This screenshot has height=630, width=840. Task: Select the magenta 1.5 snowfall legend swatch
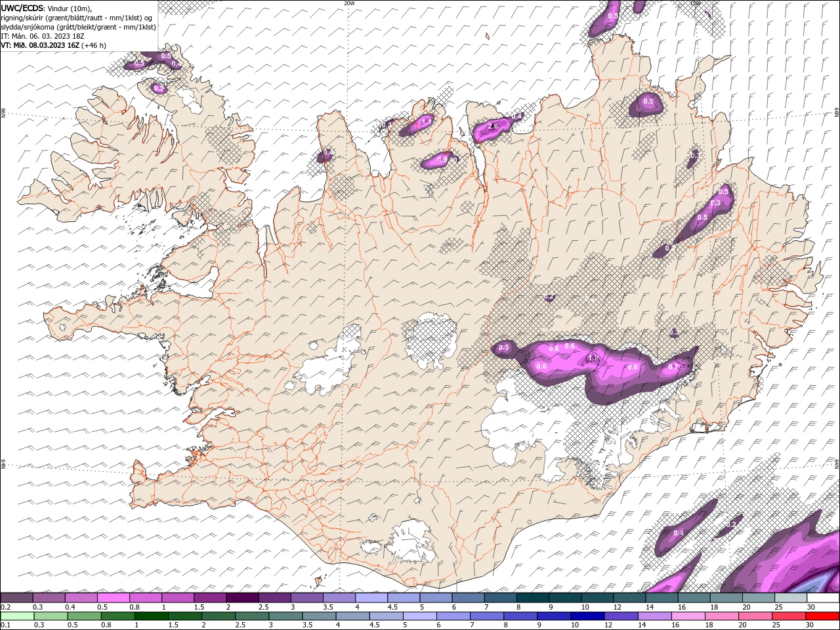tap(210, 598)
